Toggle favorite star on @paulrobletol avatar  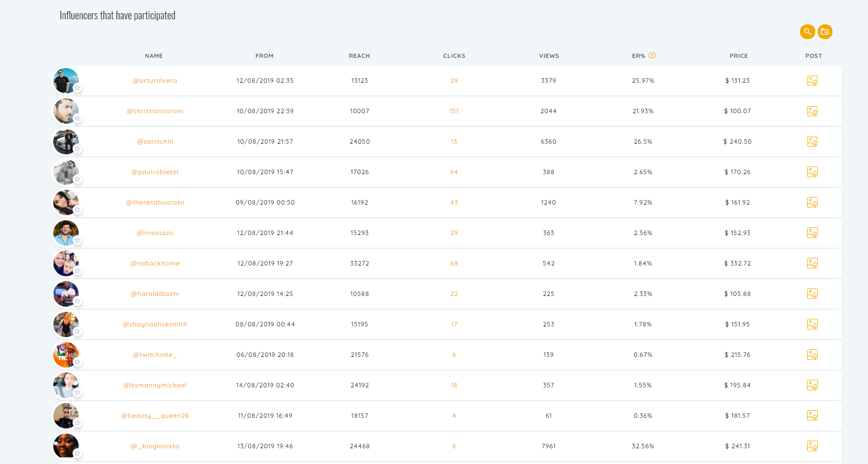click(77, 180)
